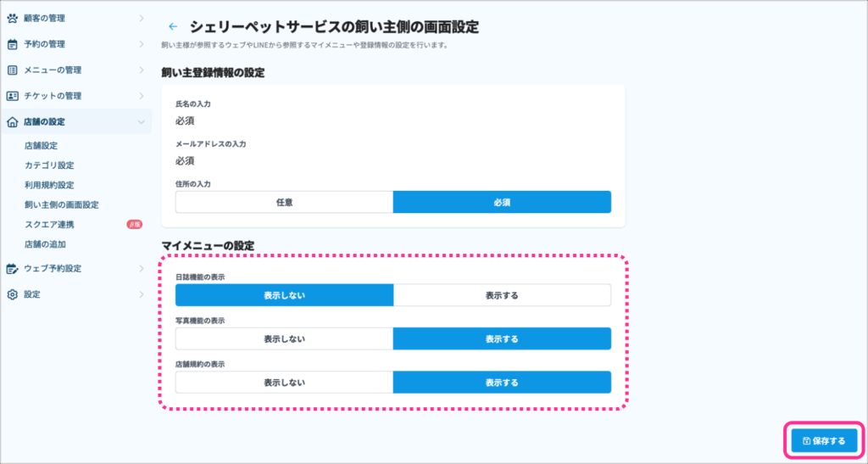Screen dimensions: 868x464
Task: Go to 利用規約設定 submenu item
Action: [49, 185]
